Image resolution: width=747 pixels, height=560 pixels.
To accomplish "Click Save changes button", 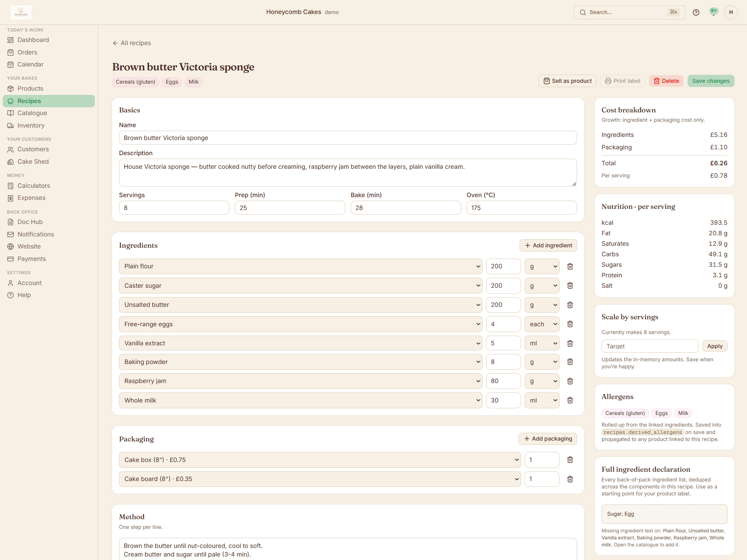I will pos(711,81).
